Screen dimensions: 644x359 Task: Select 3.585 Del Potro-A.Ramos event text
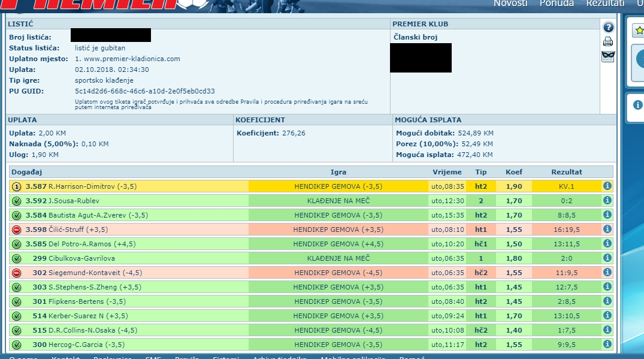(x=80, y=244)
